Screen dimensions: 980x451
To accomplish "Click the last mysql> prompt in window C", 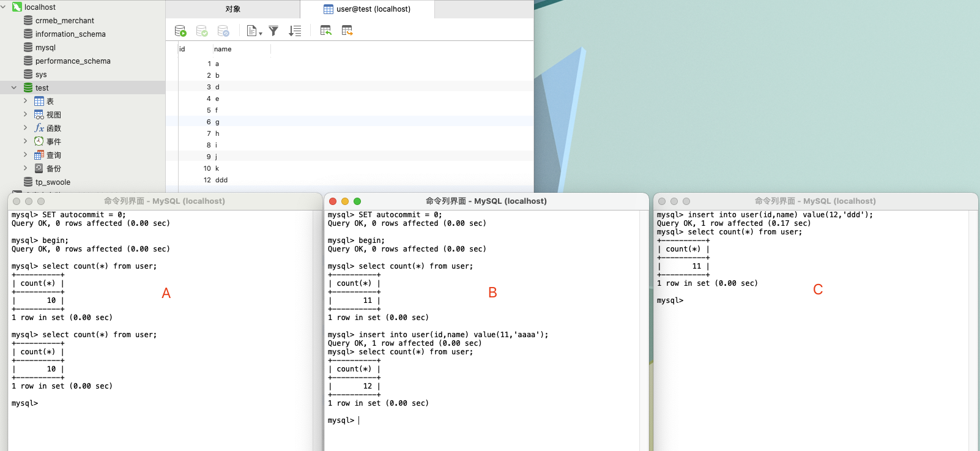I will click(x=670, y=300).
